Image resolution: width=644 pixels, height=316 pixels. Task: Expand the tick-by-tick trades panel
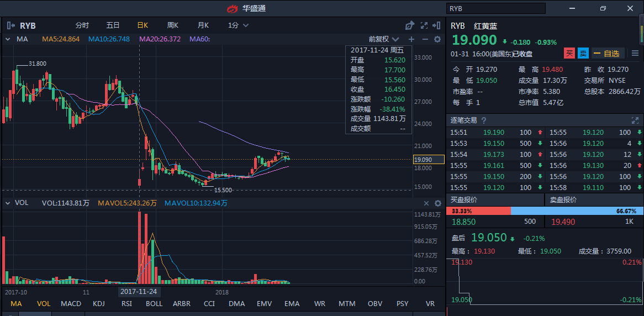635,120
